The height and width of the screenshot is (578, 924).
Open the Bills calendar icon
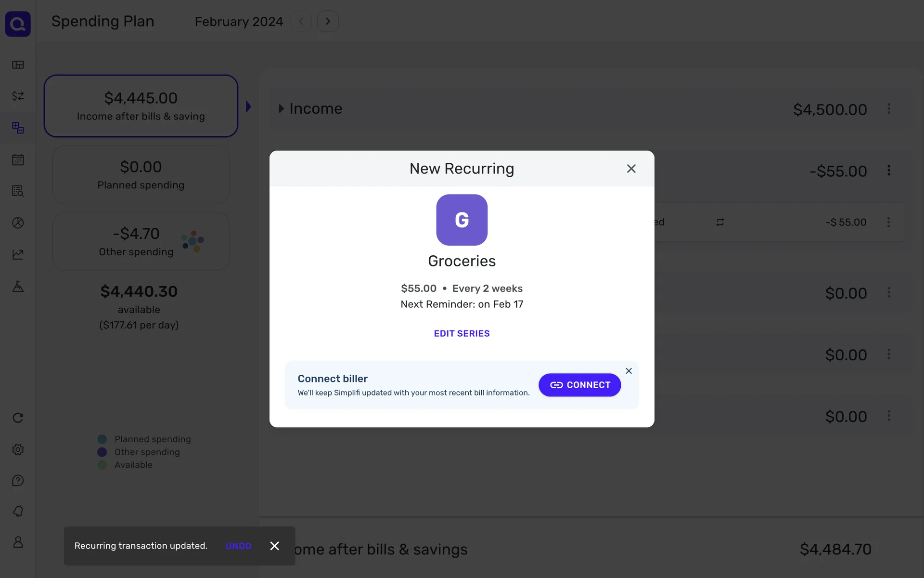pyautogui.click(x=18, y=159)
